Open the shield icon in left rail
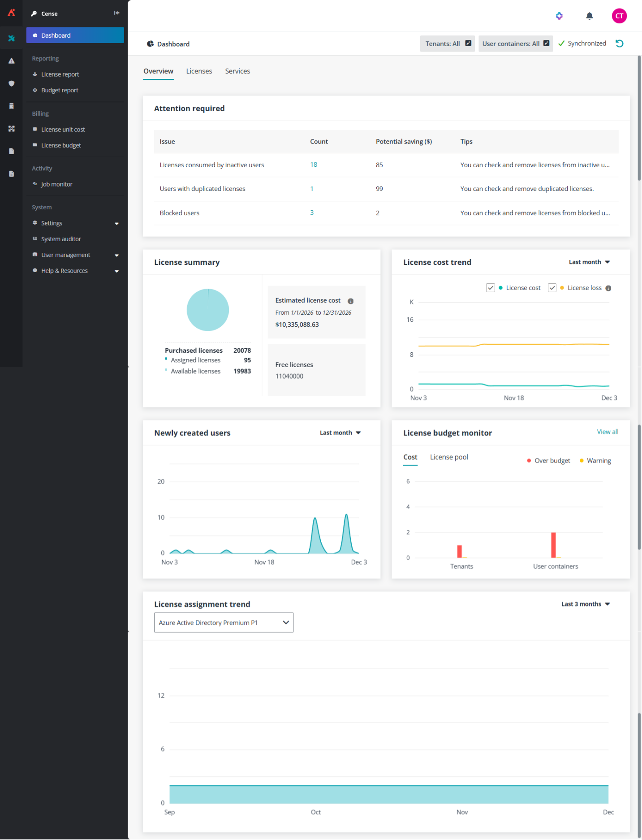The width and height of the screenshot is (642, 840). (12, 83)
